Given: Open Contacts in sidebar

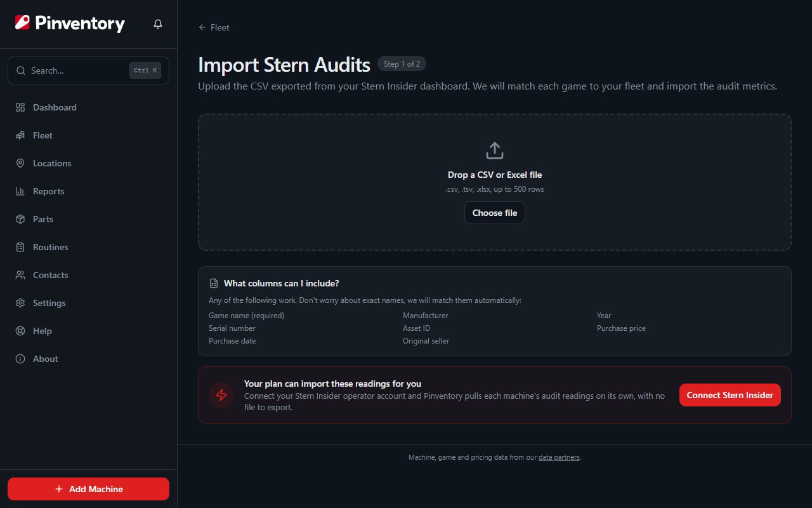Looking at the screenshot, I should coord(89,275).
